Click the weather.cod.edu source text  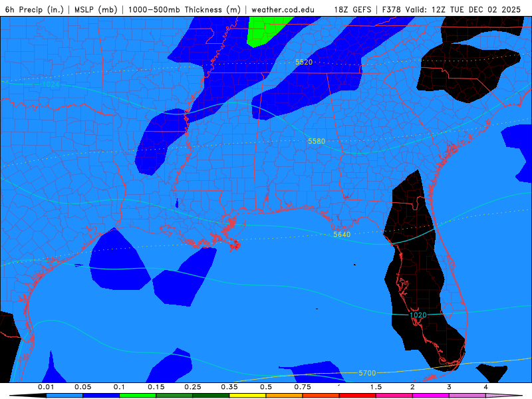coord(283,9)
